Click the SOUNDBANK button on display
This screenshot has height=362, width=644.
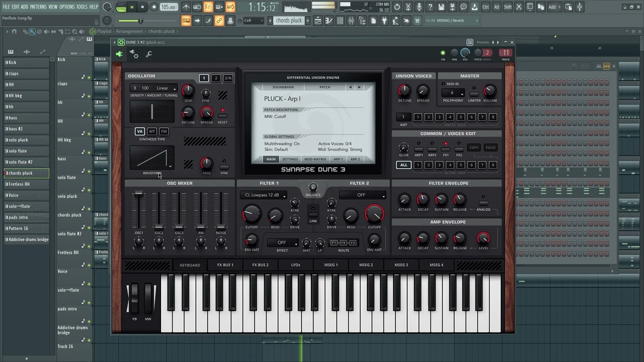coord(283,87)
